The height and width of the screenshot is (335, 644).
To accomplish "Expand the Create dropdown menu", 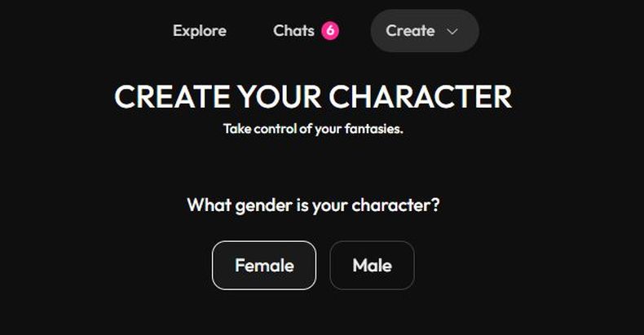I will 424,31.
